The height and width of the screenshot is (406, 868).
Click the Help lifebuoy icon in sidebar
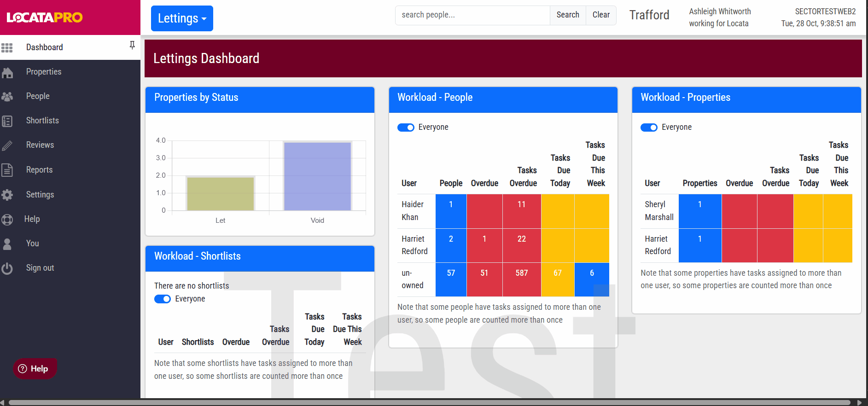(7, 219)
